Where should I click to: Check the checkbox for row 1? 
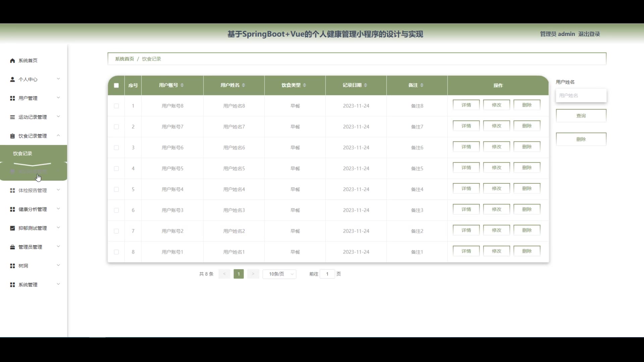click(x=116, y=106)
